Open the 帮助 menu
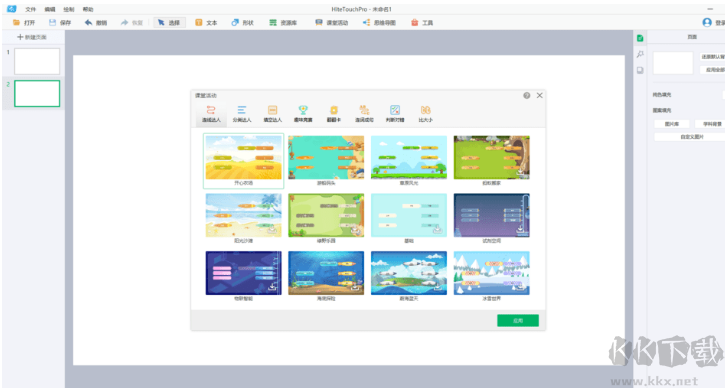725x388 pixels. point(88,9)
